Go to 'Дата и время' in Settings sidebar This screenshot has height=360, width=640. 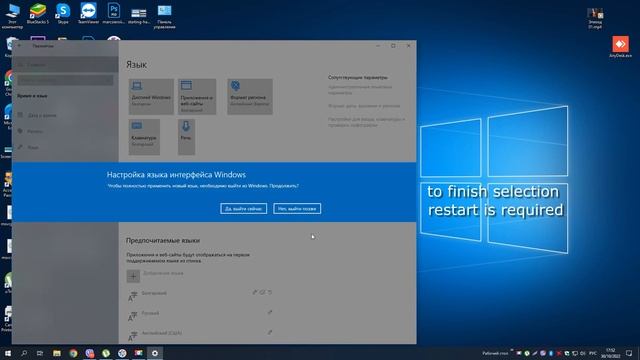pos(65,115)
